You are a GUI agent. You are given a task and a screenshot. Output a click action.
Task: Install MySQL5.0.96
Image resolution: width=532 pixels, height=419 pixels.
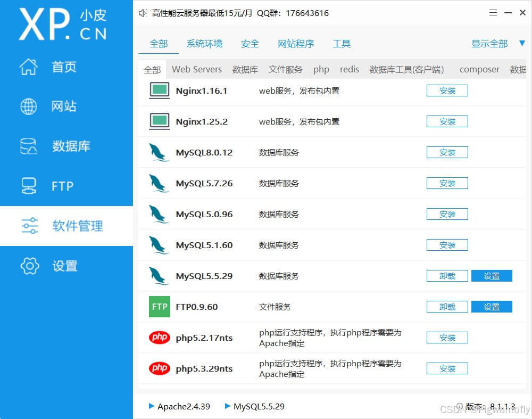pos(447,214)
